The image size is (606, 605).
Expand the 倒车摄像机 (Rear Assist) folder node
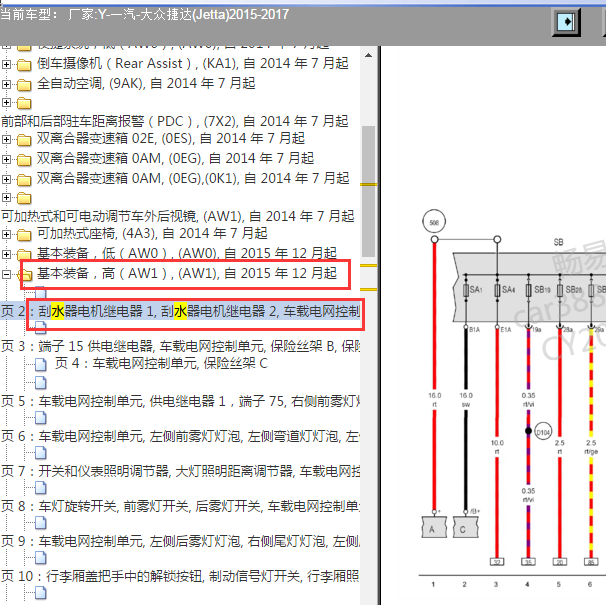pyautogui.click(x=6, y=64)
